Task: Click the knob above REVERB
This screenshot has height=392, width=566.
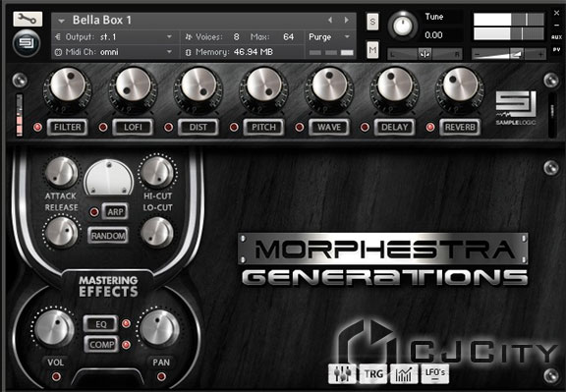Action: (x=460, y=85)
